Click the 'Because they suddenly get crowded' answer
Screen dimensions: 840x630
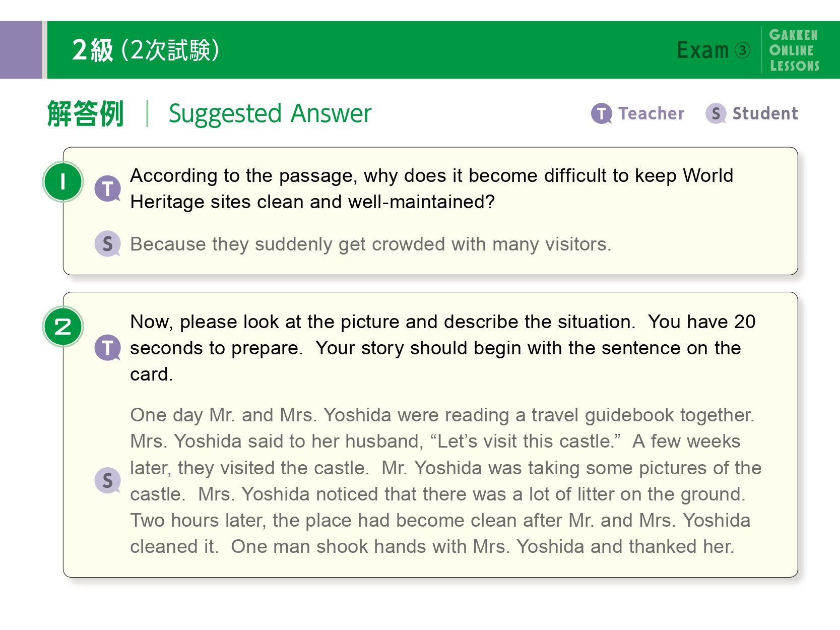point(370,244)
